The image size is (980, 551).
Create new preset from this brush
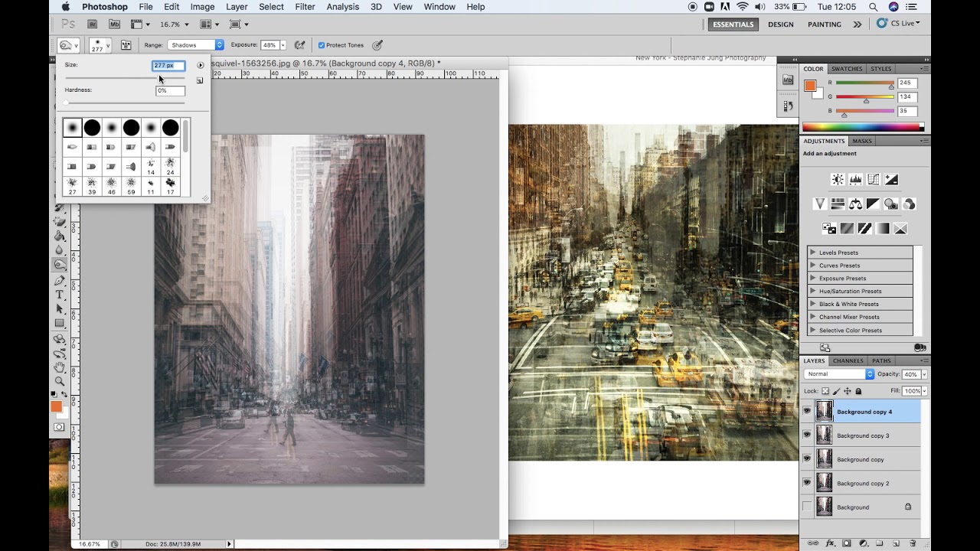[x=200, y=80]
